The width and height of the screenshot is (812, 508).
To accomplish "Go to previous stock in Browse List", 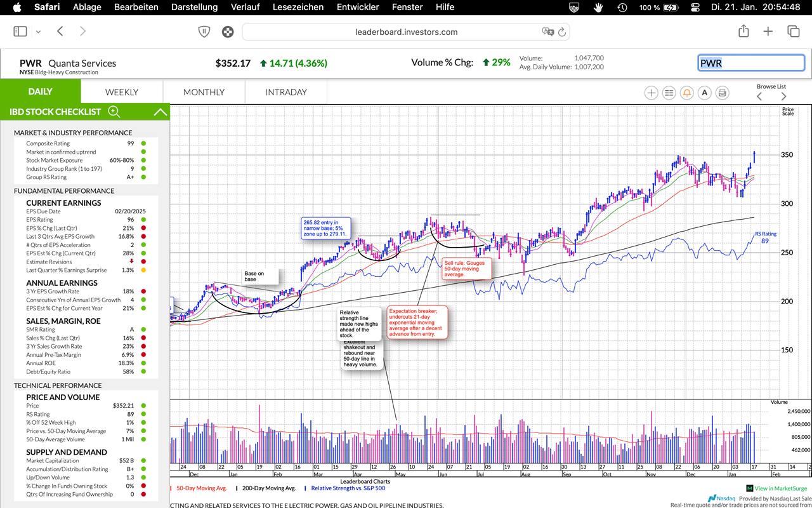I will [x=759, y=97].
